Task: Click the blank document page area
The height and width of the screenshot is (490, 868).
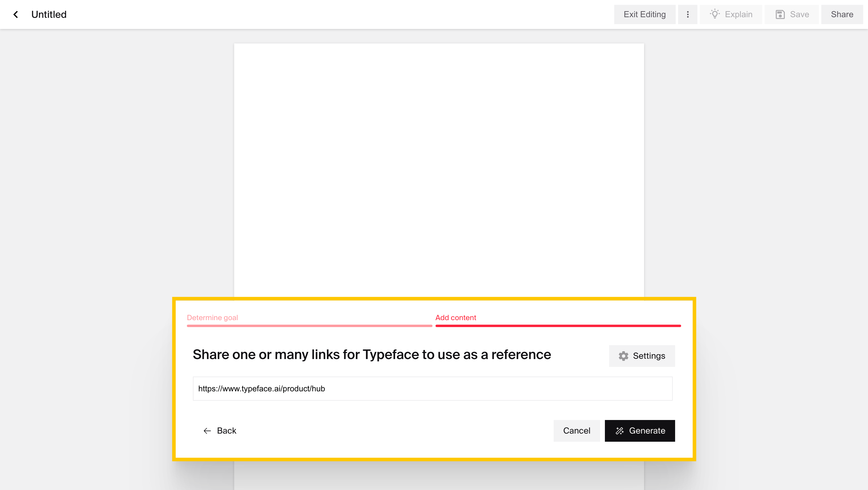Action: [439, 169]
